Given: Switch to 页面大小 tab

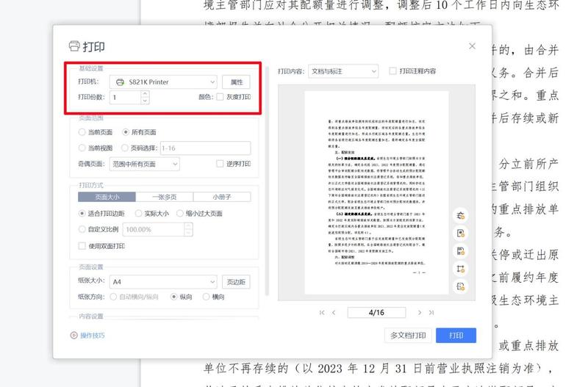Looking at the screenshot, I should (107, 197).
